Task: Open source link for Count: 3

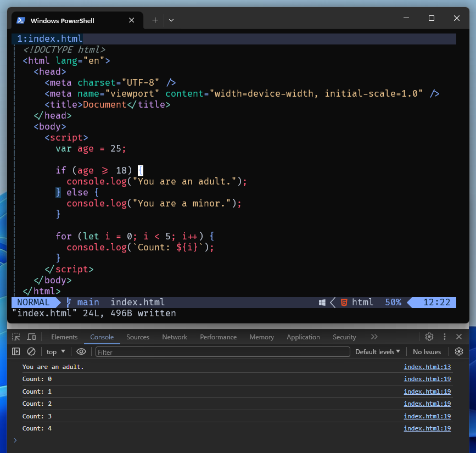Action: (427, 416)
